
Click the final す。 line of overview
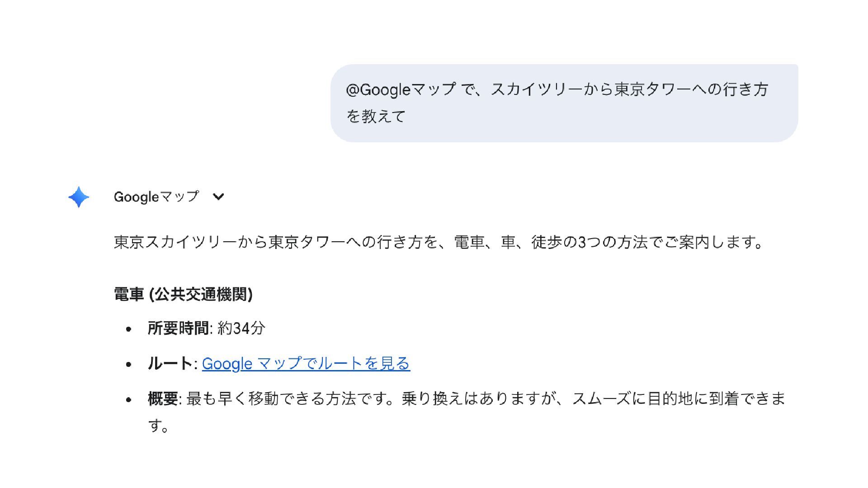158,425
